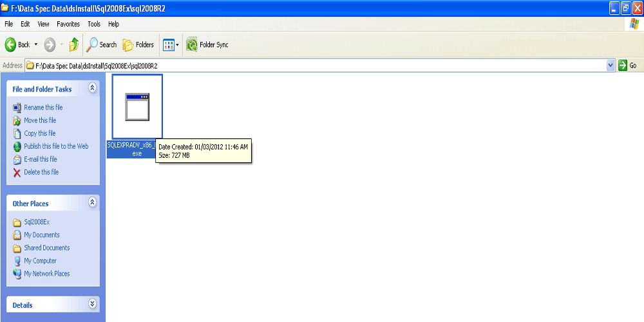Click the Copy this file icon
This screenshot has height=322, width=644.
[17, 133]
